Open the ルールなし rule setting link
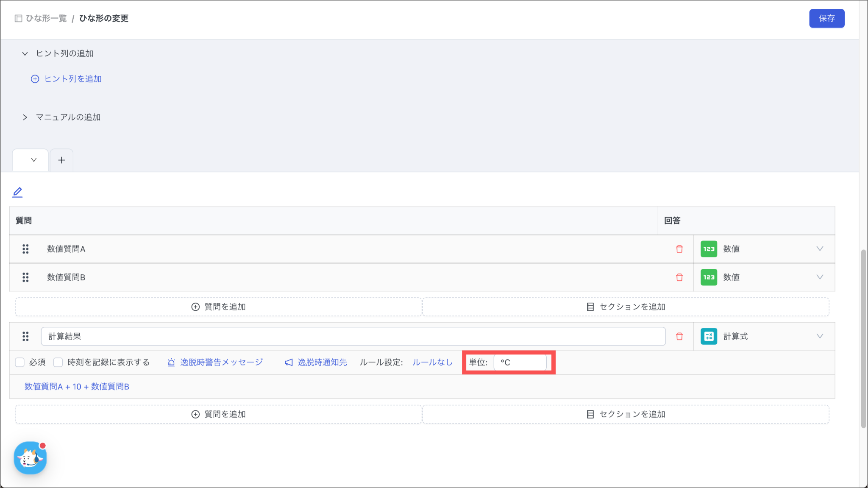Image resolution: width=868 pixels, height=488 pixels. pos(432,362)
